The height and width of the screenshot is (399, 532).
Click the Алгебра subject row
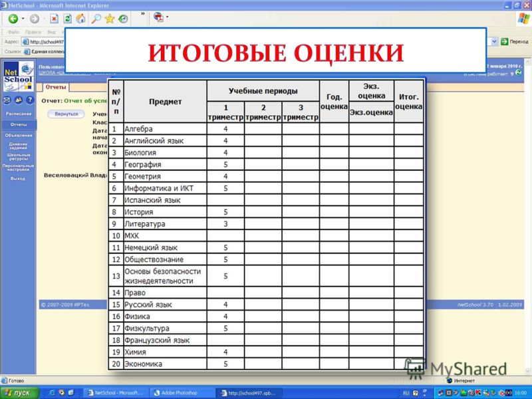click(x=266, y=129)
